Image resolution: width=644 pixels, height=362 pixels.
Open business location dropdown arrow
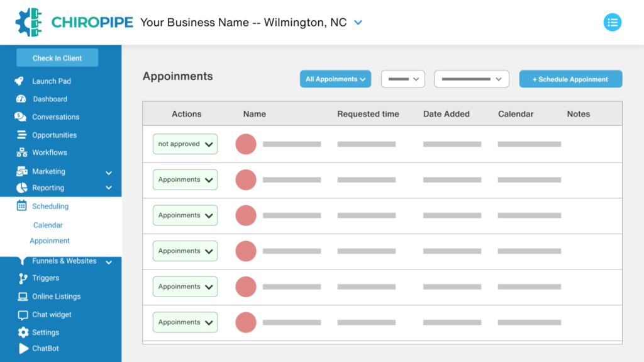[x=358, y=23]
